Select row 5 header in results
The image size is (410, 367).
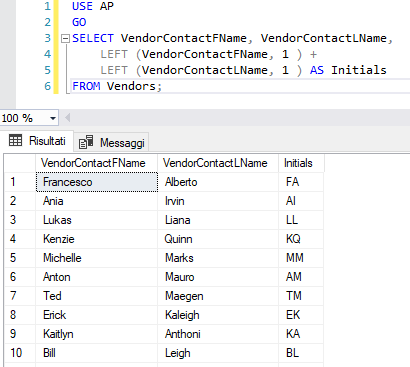pos(20,258)
